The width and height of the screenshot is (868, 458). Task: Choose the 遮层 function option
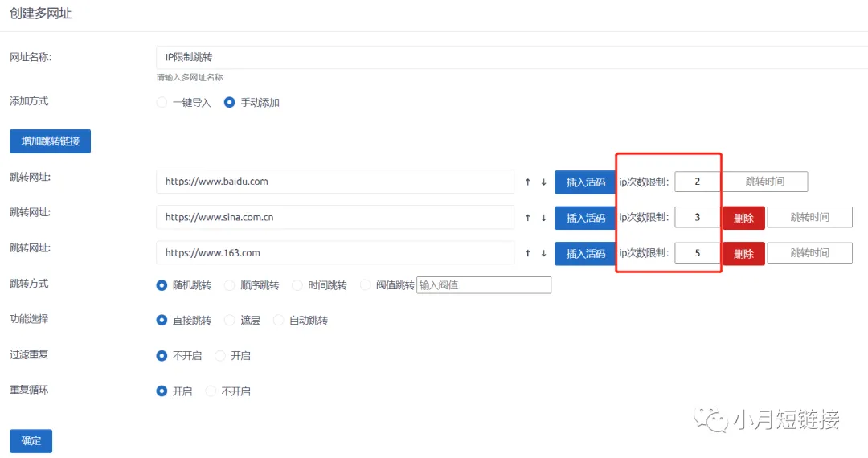pos(230,321)
